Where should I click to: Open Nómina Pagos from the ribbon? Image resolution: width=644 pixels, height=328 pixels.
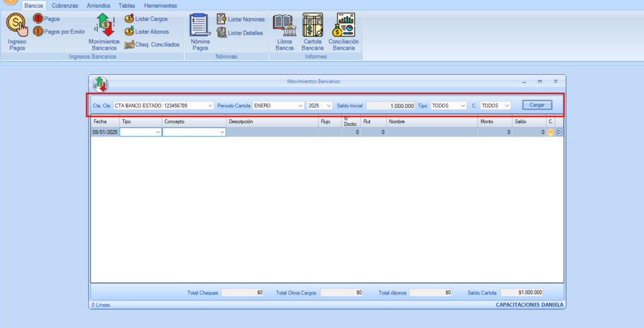coord(200,31)
